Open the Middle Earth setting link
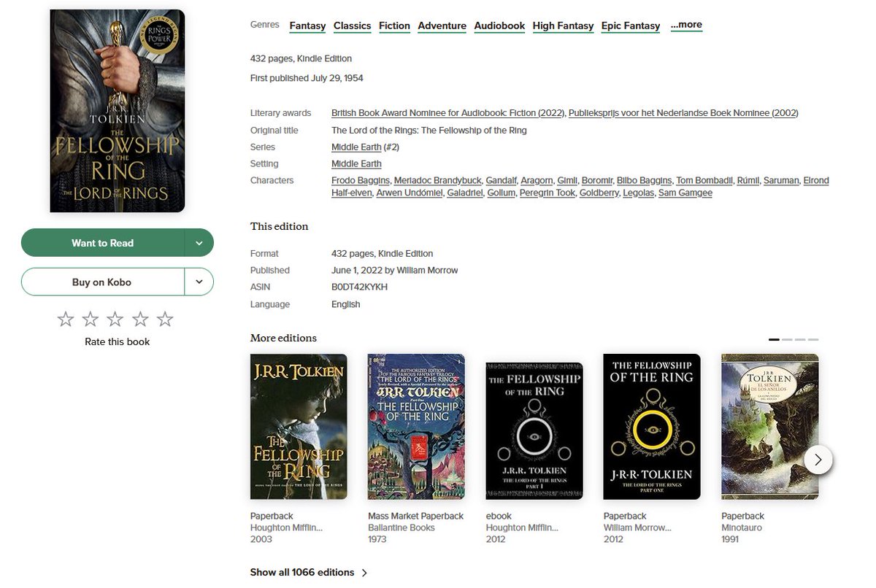Screen dimensions: 876x588 click(x=356, y=164)
